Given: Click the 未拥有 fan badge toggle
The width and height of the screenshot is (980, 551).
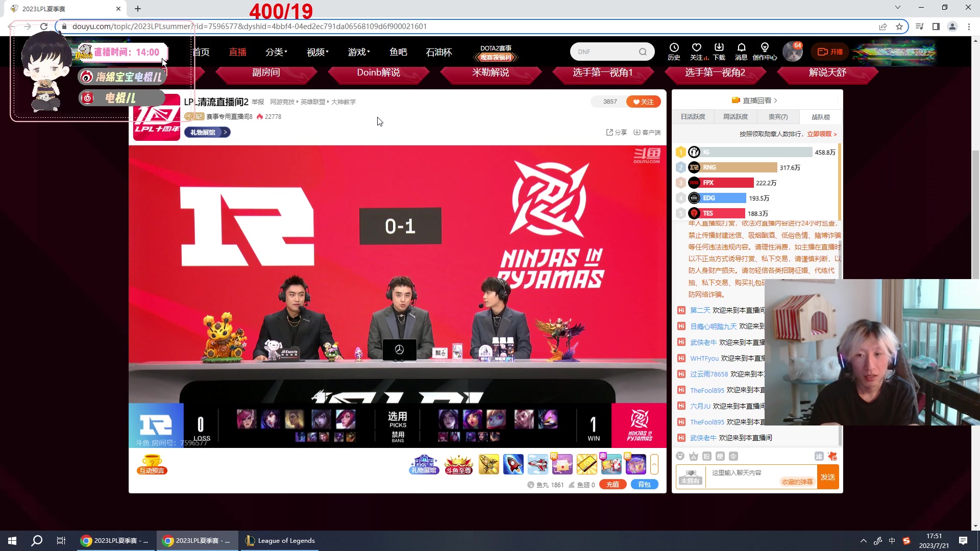Looking at the screenshot, I should [691, 477].
